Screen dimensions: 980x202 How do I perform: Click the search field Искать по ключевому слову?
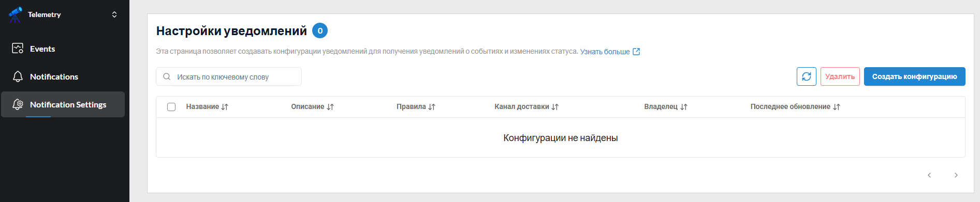click(x=229, y=76)
